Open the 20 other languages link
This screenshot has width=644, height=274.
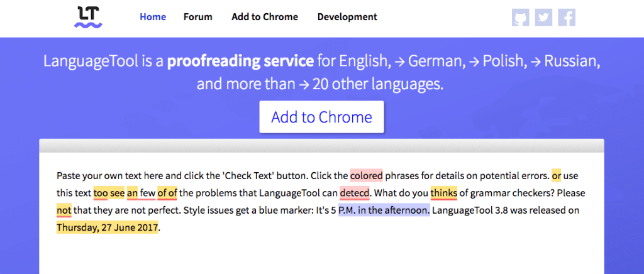pos(370,84)
